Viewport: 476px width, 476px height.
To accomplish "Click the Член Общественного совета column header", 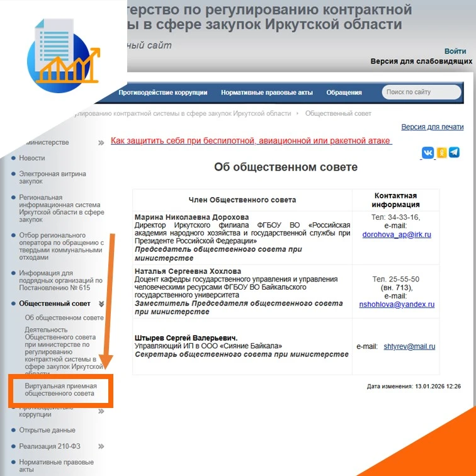I will (242, 200).
